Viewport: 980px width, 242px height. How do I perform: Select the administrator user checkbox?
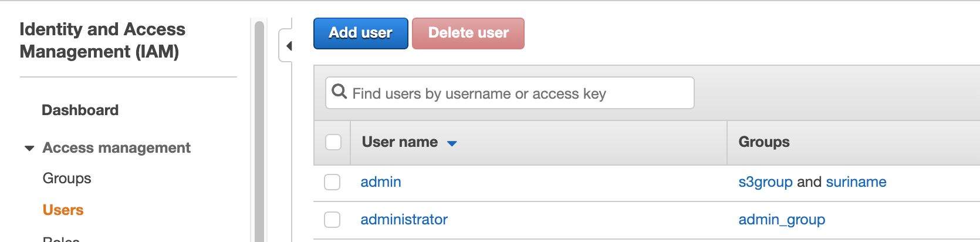pyautogui.click(x=332, y=220)
